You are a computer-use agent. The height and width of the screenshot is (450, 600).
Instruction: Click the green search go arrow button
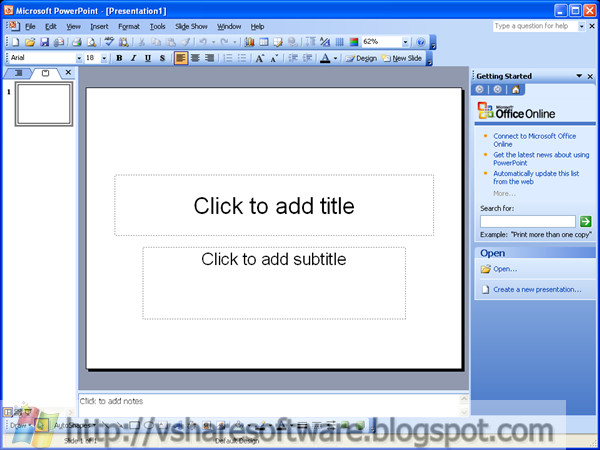pos(585,221)
